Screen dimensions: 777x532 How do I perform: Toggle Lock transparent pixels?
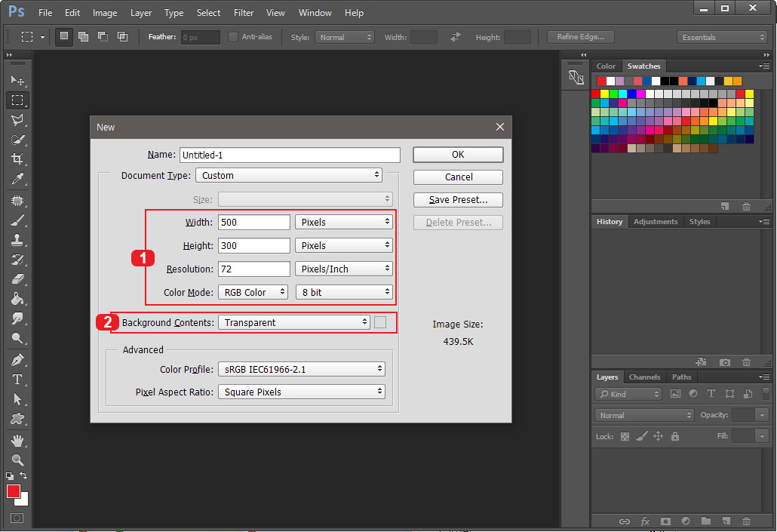tap(625, 436)
